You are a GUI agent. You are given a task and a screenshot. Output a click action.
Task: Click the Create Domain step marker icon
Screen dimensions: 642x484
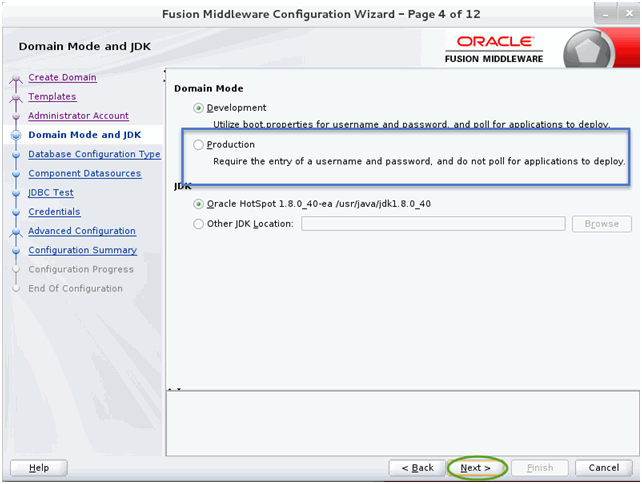point(16,79)
